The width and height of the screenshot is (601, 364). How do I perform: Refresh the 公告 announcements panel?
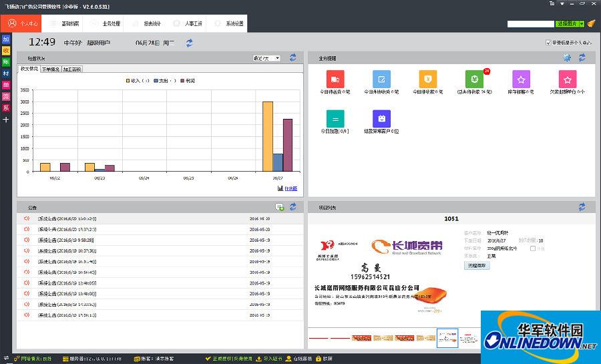pyautogui.click(x=293, y=207)
